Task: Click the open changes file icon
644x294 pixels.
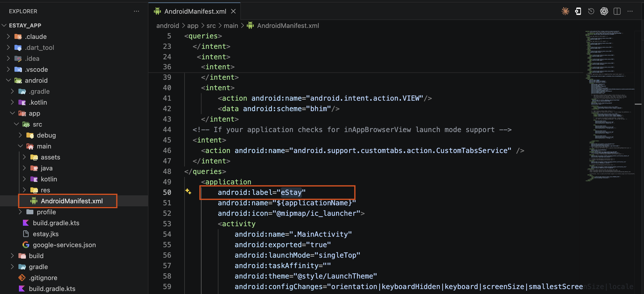Action: click(x=578, y=11)
